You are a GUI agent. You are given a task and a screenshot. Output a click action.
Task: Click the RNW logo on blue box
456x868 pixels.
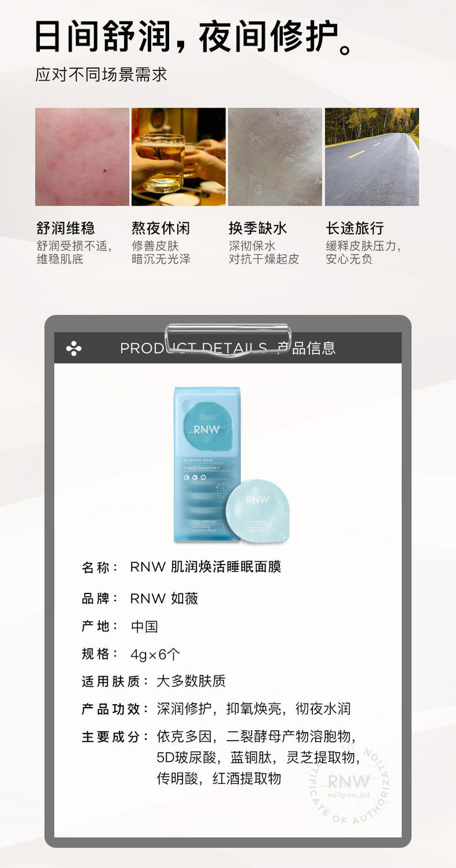pyautogui.click(x=207, y=429)
